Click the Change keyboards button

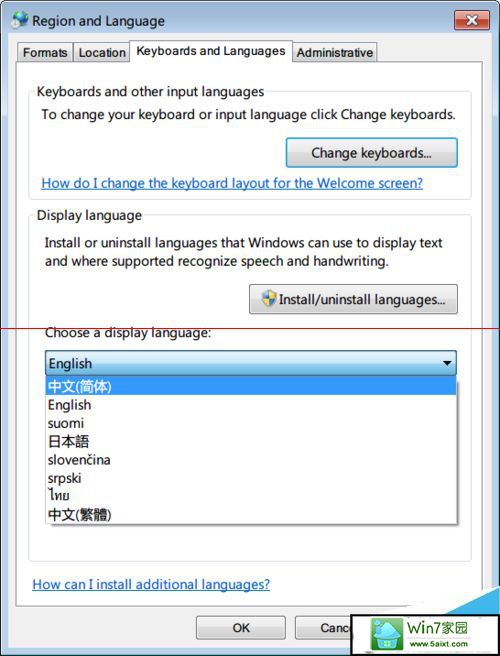coord(372,153)
